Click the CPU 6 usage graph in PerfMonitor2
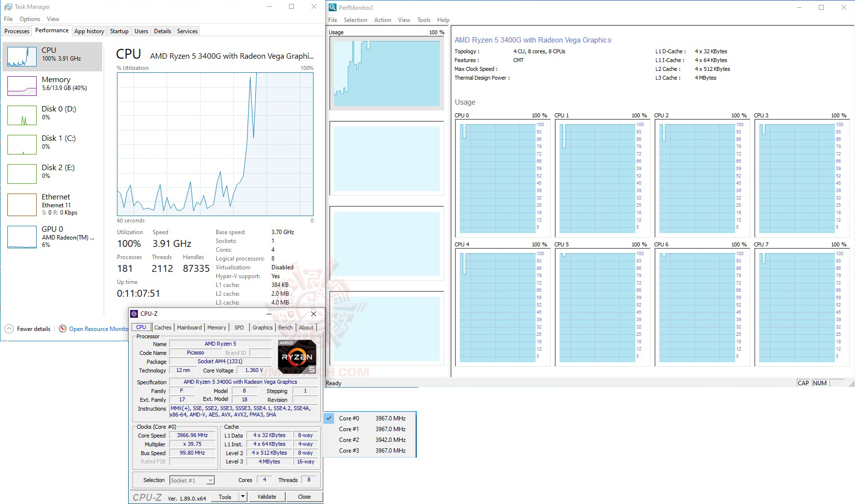Screen dimensions: 855x504 pos(702,307)
